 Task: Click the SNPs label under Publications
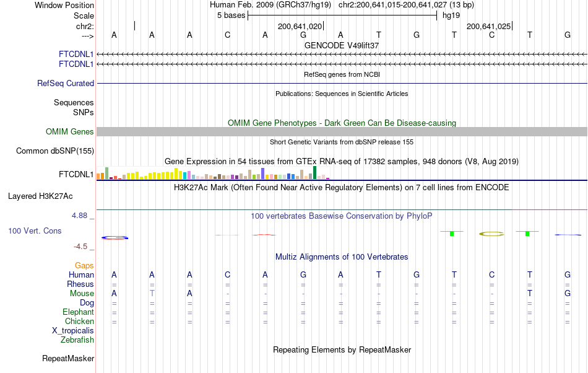[x=84, y=112]
